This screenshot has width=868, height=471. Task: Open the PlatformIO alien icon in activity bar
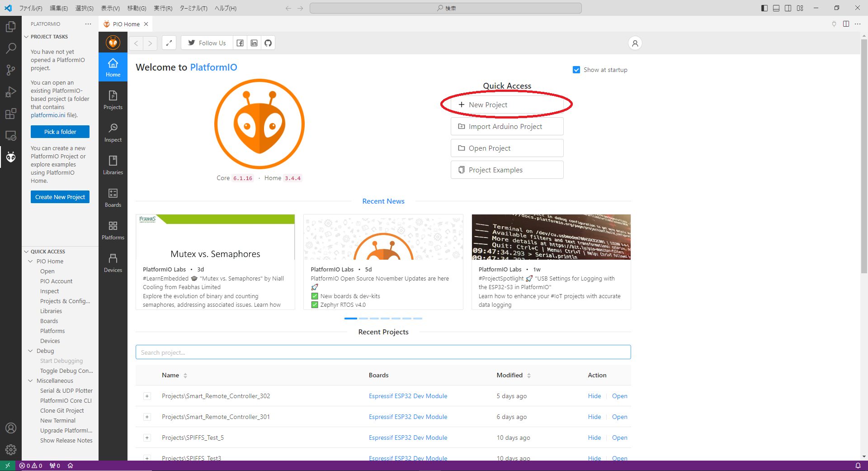pos(11,157)
